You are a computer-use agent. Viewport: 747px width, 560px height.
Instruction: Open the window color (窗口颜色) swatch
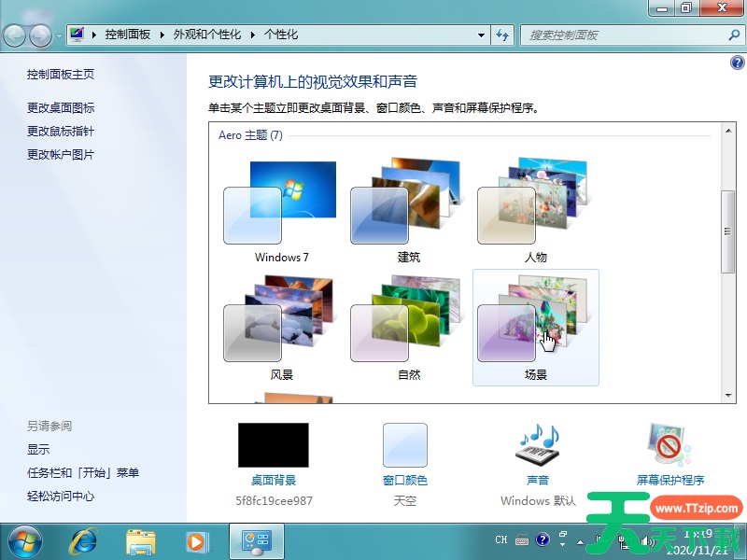pyautogui.click(x=404, y=445)
